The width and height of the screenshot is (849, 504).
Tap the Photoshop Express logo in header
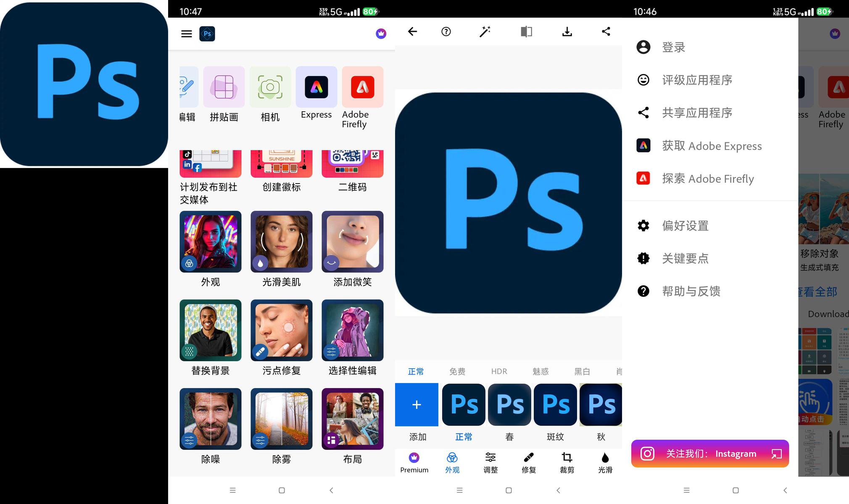[x=207, y=34]
